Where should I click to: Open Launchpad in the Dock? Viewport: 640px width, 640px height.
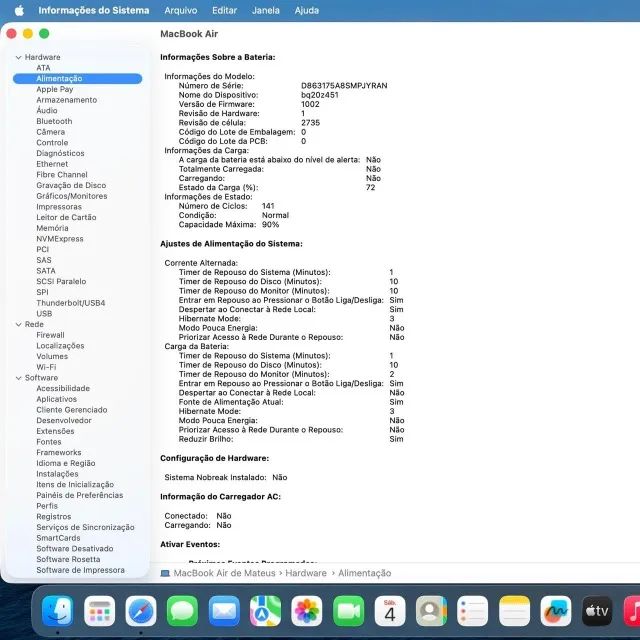[x=100, y=611]
